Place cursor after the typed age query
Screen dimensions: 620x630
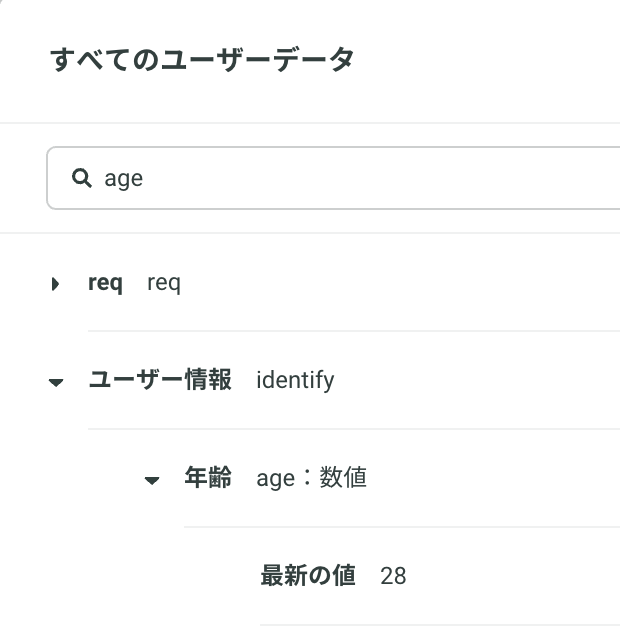pos(144,178)
